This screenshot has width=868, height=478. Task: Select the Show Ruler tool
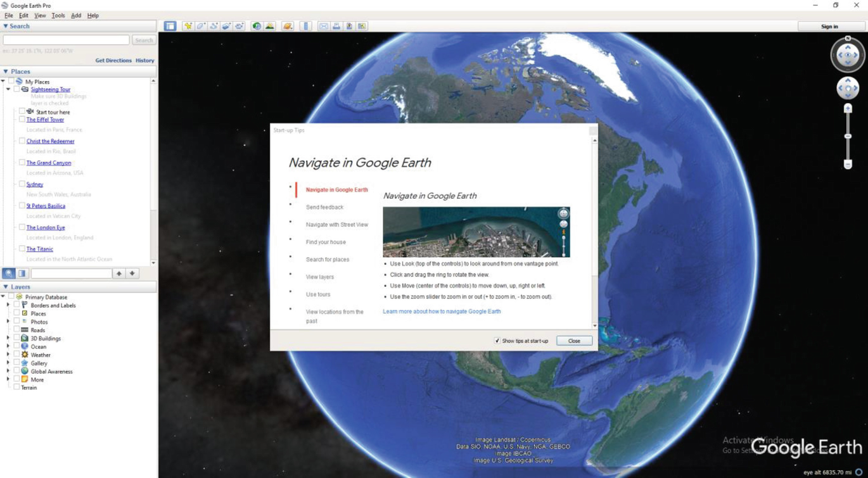coord(306,26)
